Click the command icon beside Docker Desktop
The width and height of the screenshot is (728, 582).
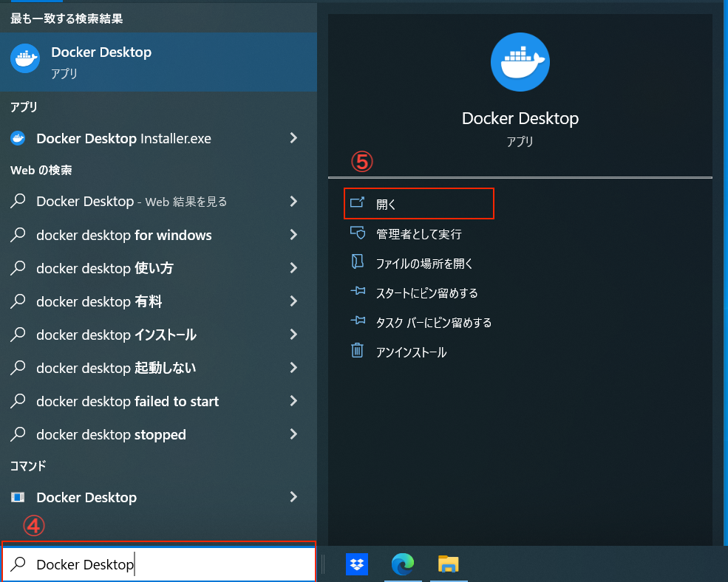(18, 497)
